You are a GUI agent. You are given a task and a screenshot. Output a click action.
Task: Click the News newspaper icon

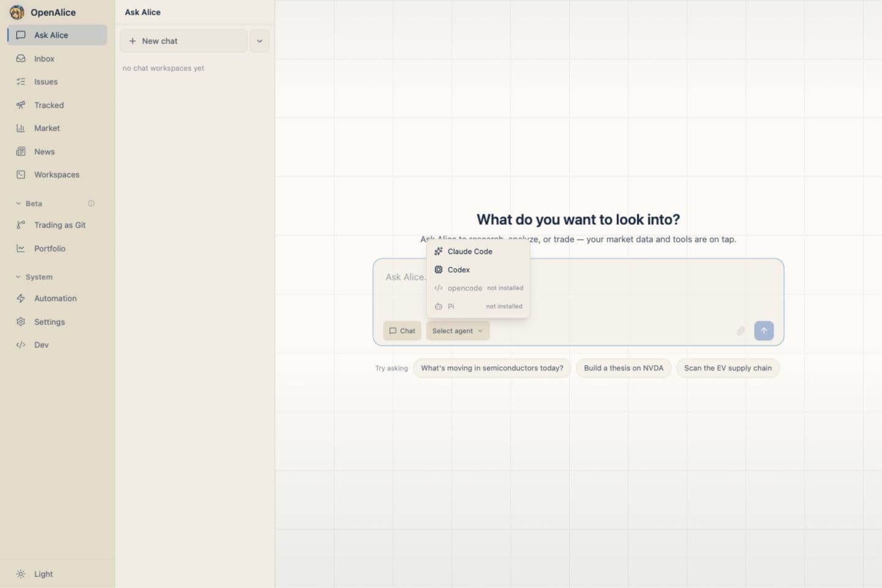[x=21, y=151]
